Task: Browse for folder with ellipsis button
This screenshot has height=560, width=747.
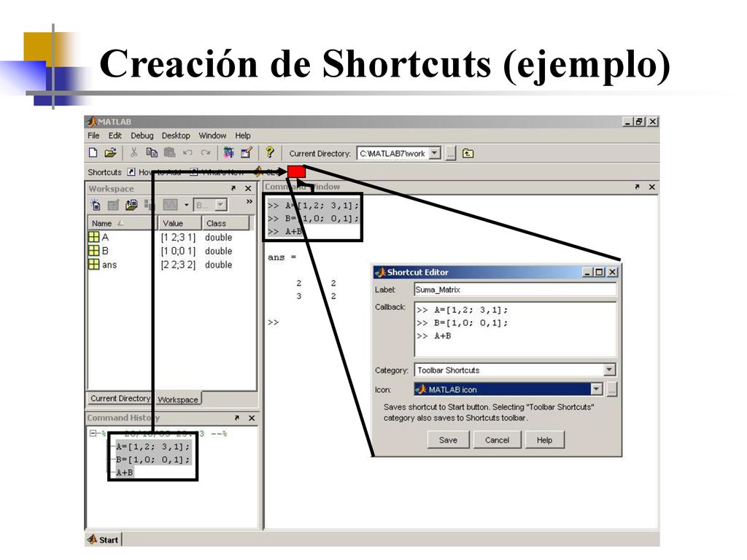Action: pyautogui.click(x=450, y=153)
